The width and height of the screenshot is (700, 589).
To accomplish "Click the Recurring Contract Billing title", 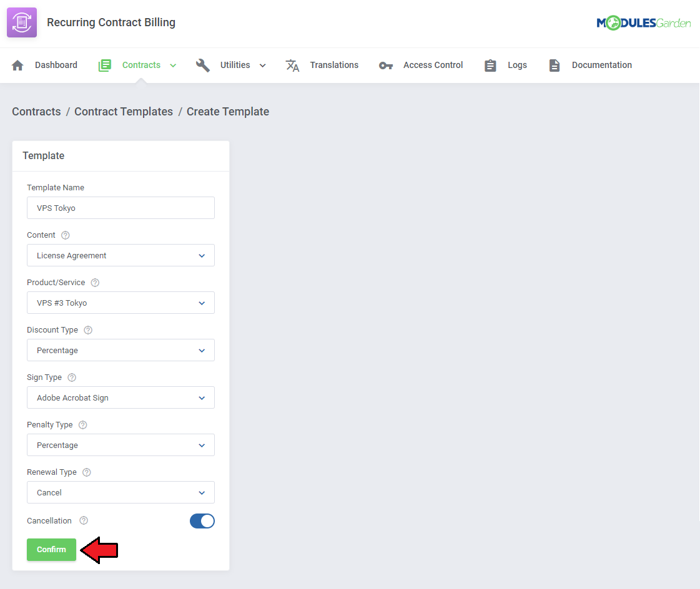I will tap(111, 22).
